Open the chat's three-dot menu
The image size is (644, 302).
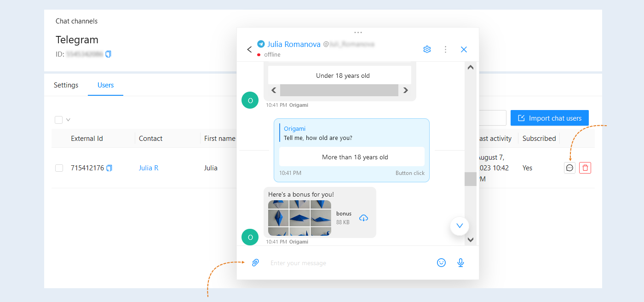(x=445, y=49)
